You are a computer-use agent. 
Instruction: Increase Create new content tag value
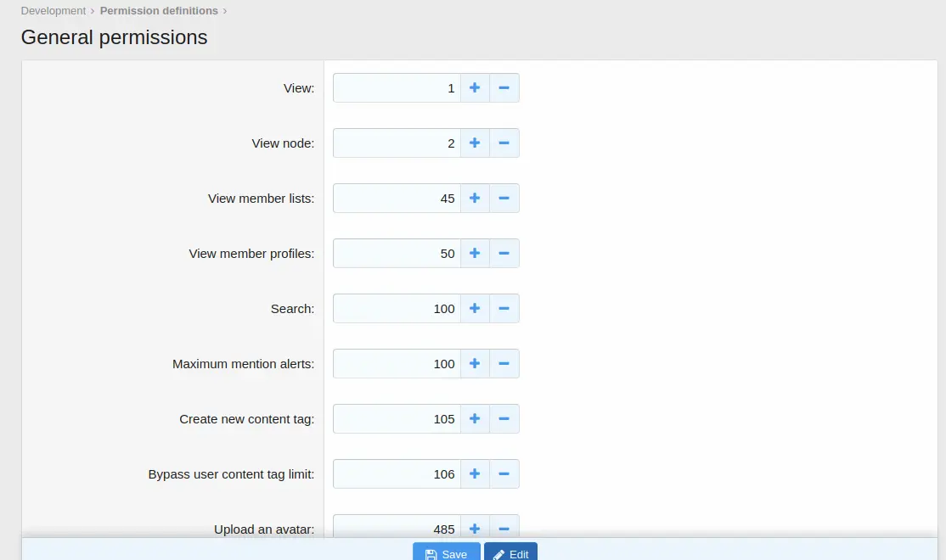pos(475,419)
